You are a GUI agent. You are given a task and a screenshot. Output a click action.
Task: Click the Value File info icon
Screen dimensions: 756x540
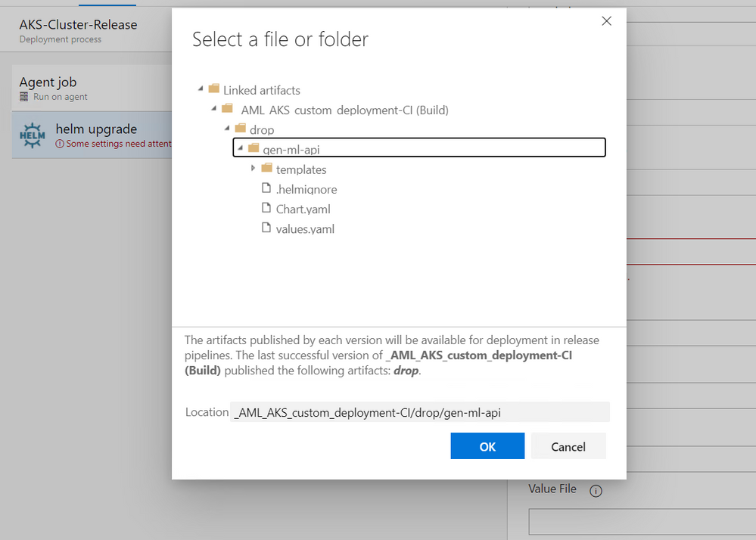click(596, 491)
